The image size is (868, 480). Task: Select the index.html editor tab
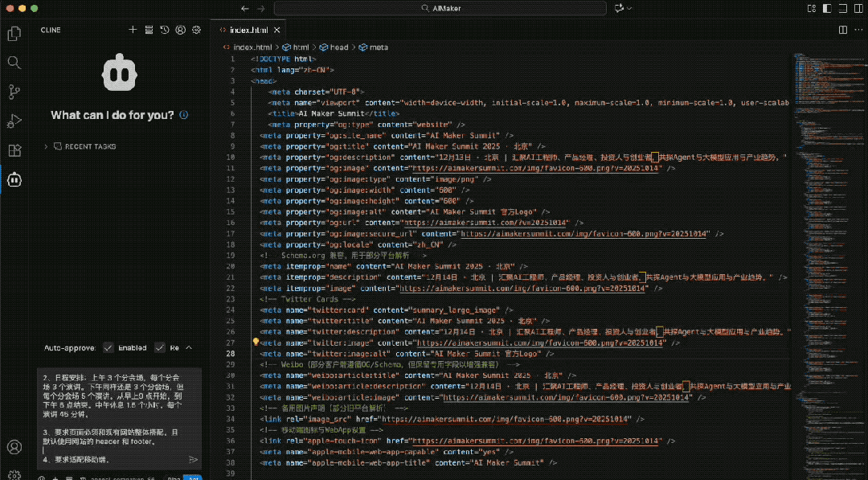248,30
